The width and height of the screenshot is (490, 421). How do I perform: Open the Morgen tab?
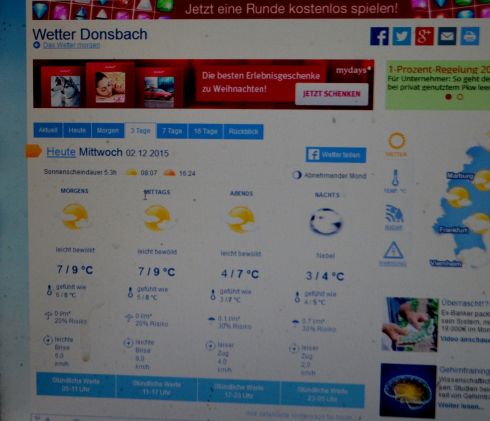point(108,131)
